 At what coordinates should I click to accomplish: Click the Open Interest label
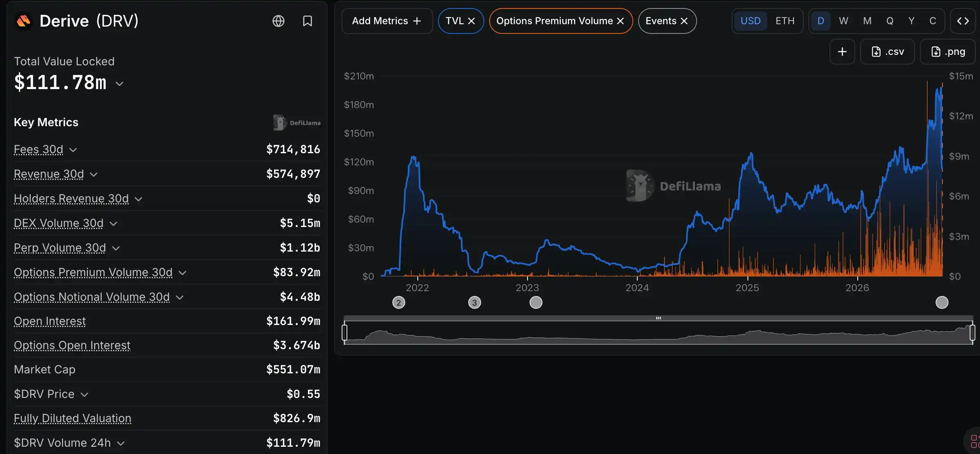50,321
